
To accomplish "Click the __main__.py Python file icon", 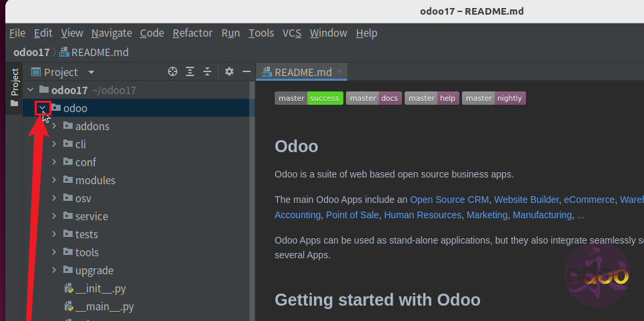I will click(69, 306).
